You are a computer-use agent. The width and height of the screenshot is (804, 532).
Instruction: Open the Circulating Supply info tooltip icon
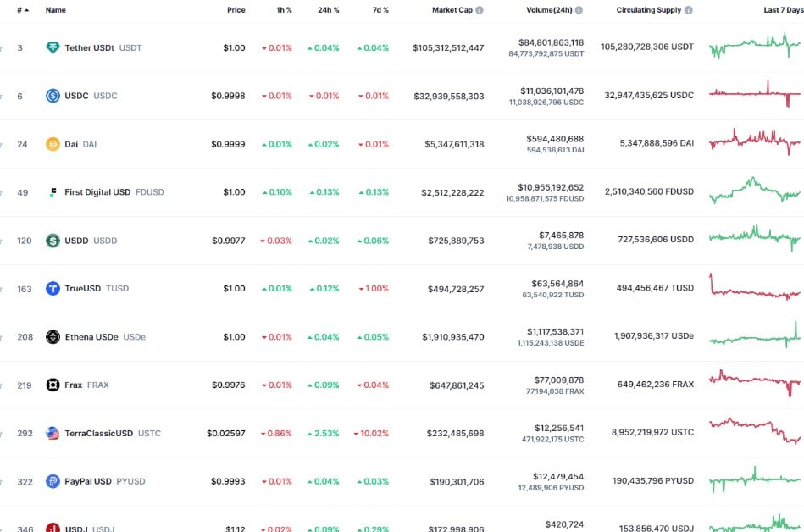point(688,11)
